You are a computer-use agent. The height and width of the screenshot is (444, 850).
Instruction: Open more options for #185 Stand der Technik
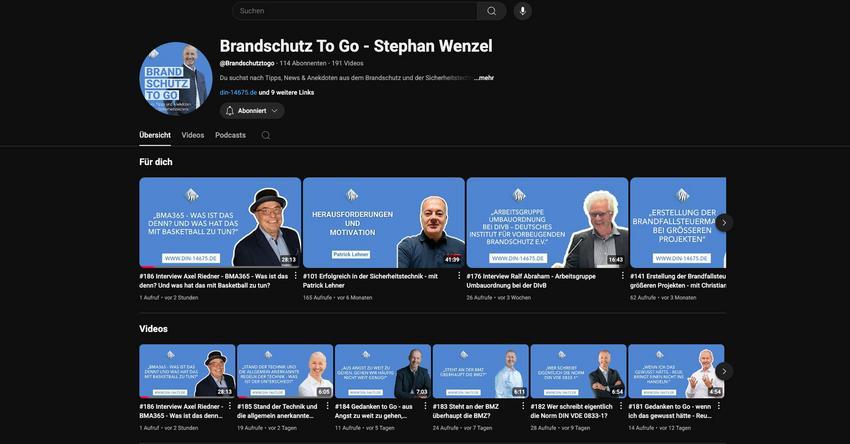coord(327,406)
